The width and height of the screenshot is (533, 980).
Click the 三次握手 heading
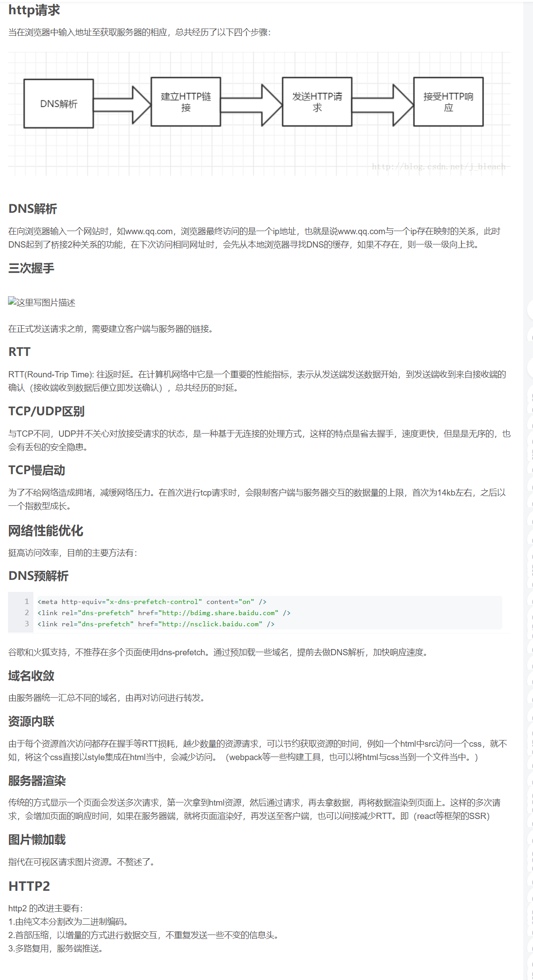[31, 268]
